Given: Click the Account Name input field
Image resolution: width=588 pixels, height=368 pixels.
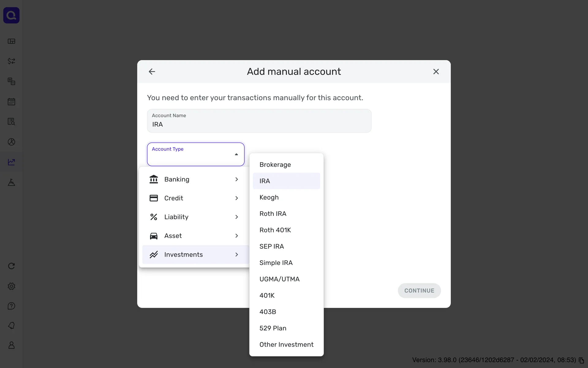Looking at the screenshot, I should pyautogui.click(x=259, y=124).
